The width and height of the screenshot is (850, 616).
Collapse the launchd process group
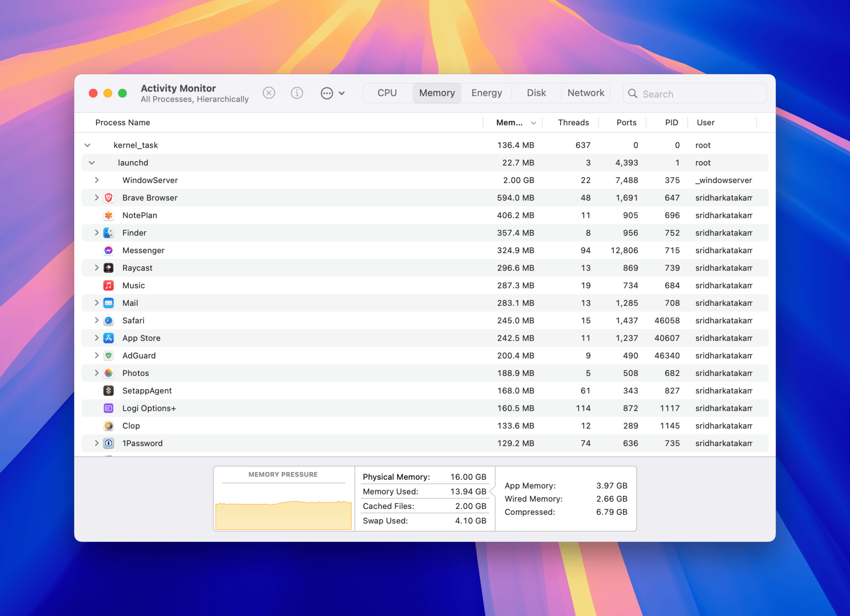tap(92, 163)
